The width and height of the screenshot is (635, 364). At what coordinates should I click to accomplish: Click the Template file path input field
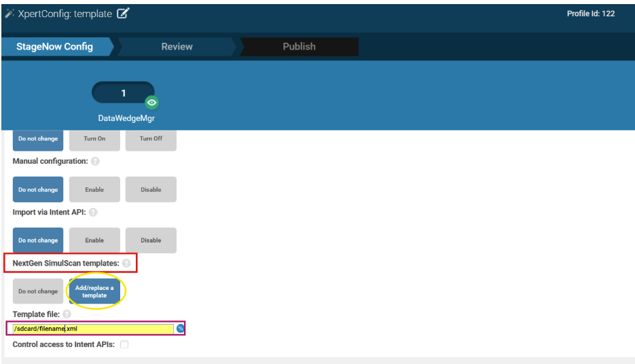(93, 329)
